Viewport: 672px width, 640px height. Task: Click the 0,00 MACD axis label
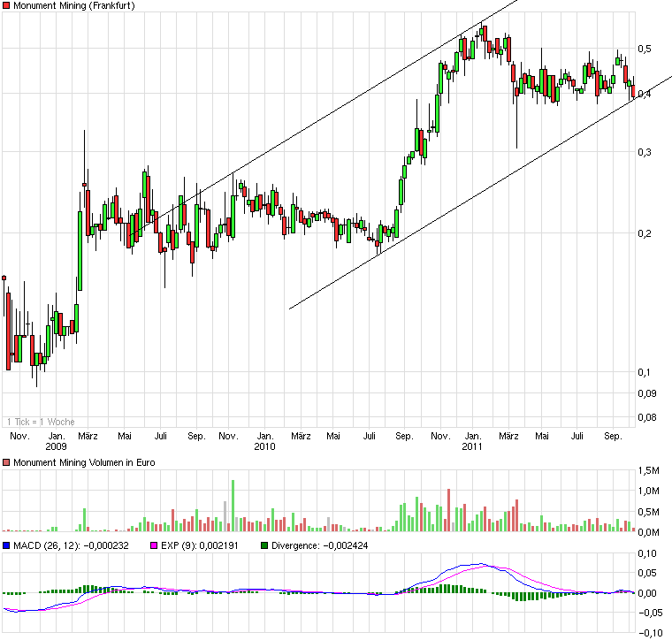[647, 593]
